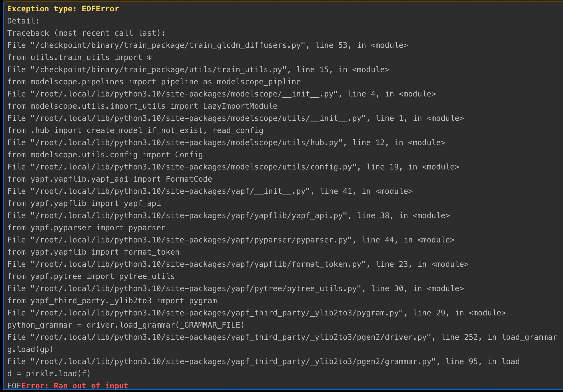Click the pyparser.py line 44 entry
The width and height of the screenshot is (563, 392).
click(x=231, y=240)
